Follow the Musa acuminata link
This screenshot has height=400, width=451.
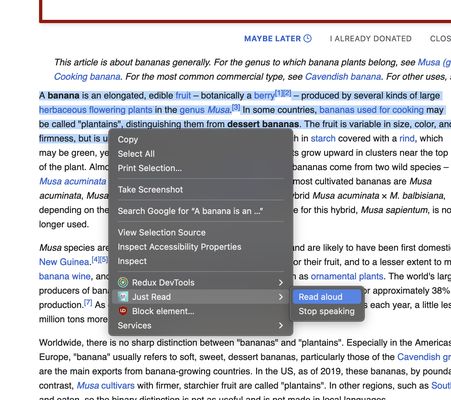(x=73, y=181)
